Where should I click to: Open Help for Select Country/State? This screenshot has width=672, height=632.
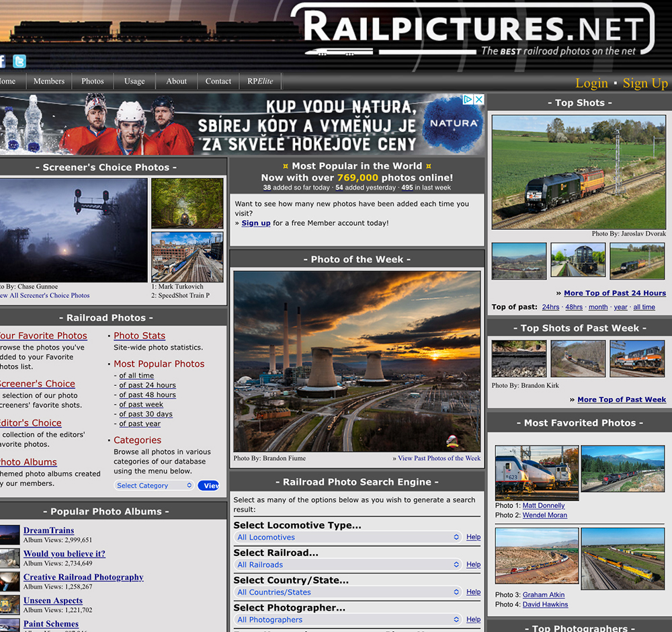(474, 592)
